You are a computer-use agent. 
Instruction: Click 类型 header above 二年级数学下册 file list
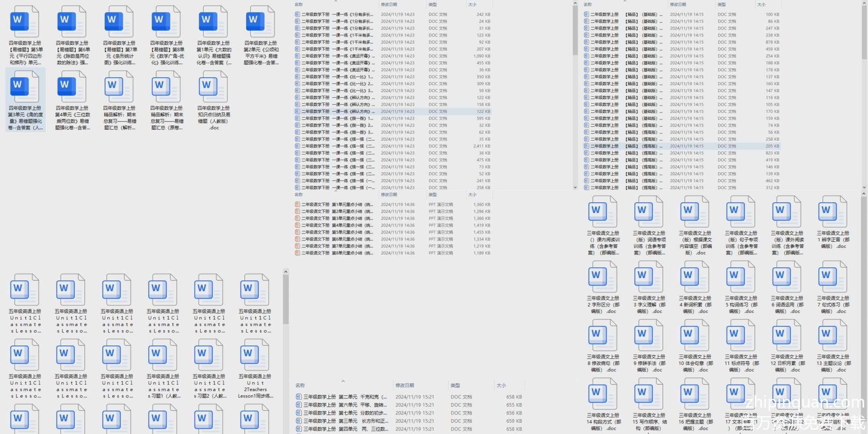coord(433,5)
